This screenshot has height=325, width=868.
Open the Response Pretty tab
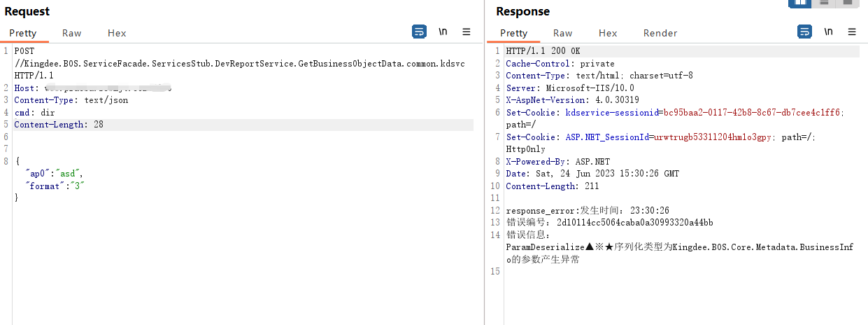click(513, 33)
